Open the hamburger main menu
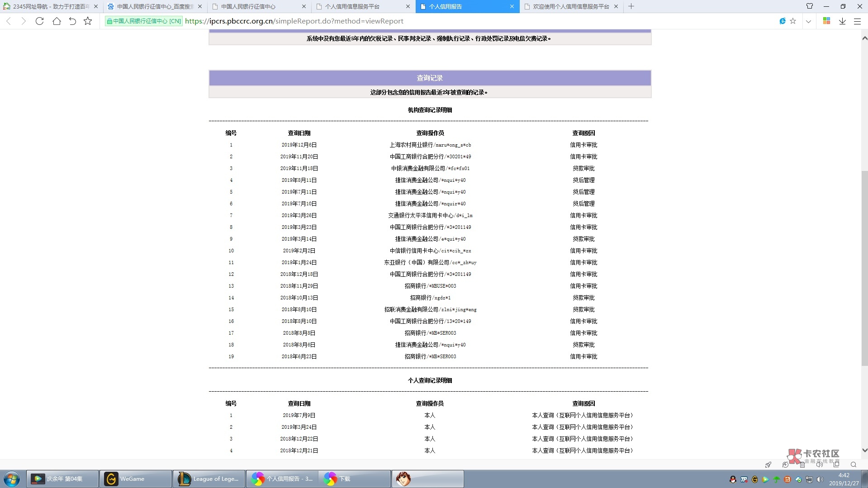 point(857,21)
